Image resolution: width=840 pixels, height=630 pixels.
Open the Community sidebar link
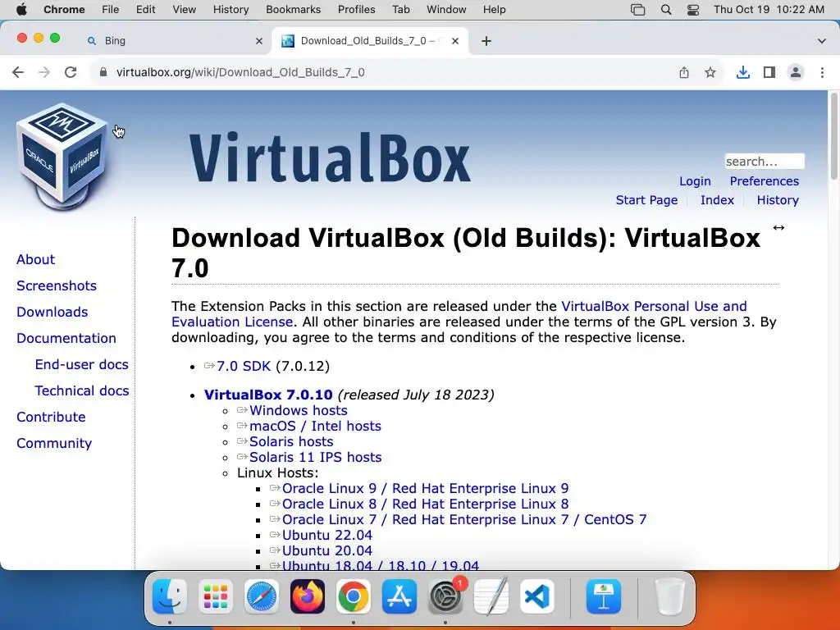(x=54, y=443)
